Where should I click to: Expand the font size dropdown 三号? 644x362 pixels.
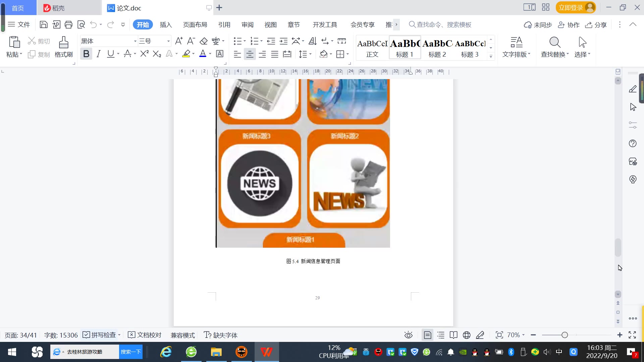168,41
